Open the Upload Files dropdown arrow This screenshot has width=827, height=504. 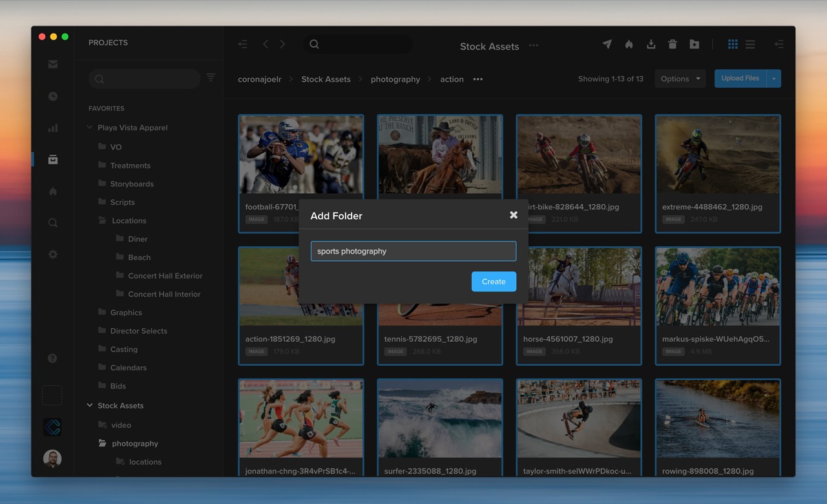click(774, 79)
